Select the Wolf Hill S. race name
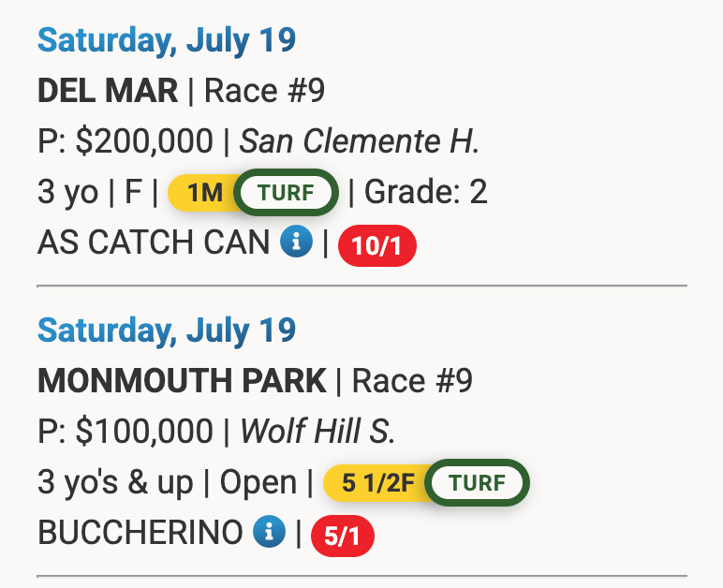 [318, 432]
